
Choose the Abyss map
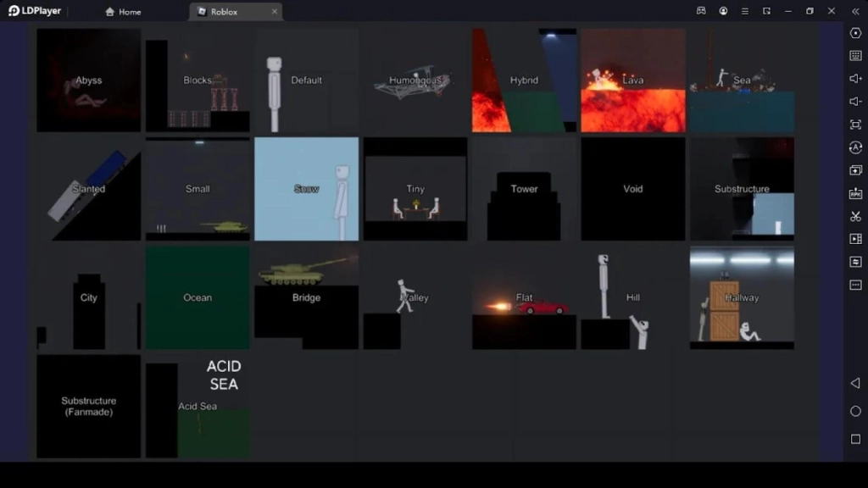[x=88, y=80]
